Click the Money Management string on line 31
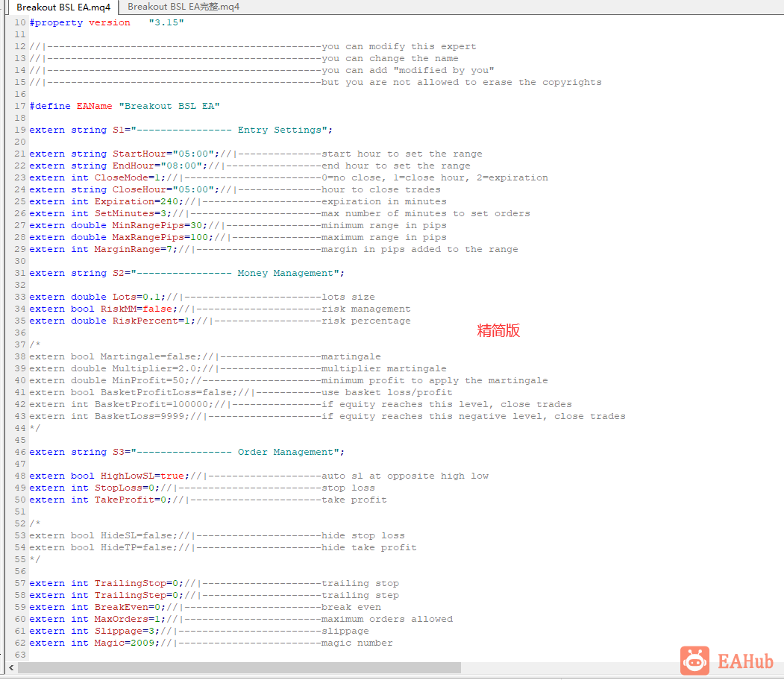784x680 pixels. coord(238,274)
